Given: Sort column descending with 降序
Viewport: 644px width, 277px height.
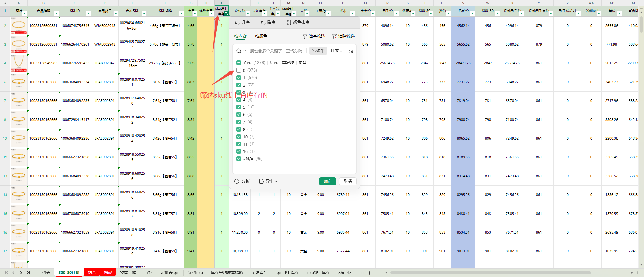Looking at the screenshot, I should click(268, 22).
